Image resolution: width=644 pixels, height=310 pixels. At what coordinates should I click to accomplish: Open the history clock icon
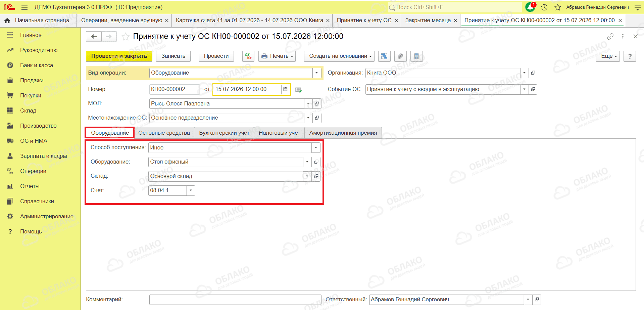(x=544, y=7)
